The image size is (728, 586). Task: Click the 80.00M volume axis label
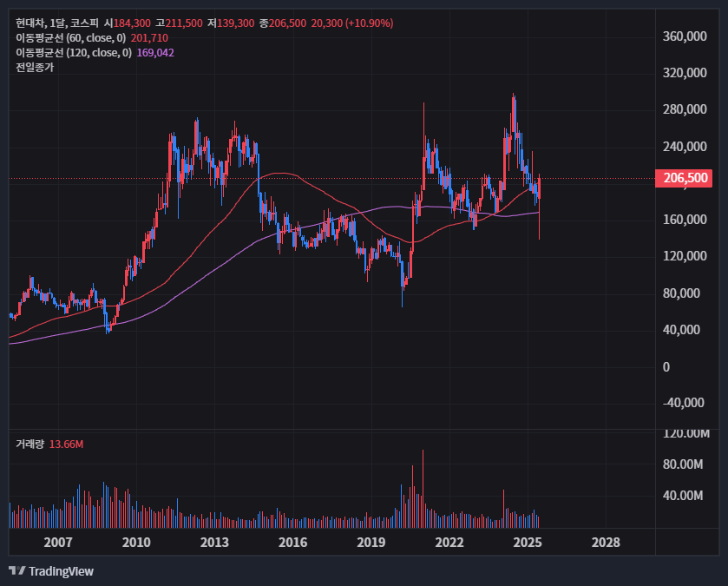[x=683, y=464]
